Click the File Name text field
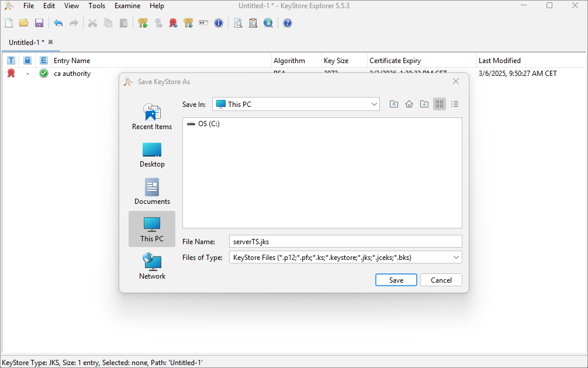This screenshot has width=588, height=368. (x=345, y=241)
